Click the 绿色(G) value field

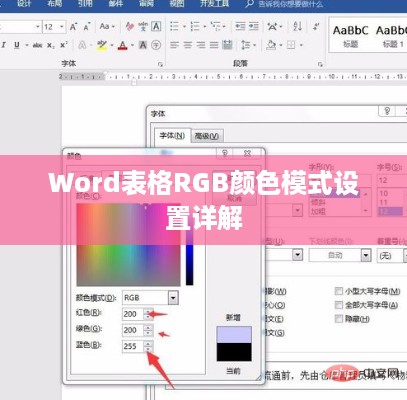pyautogui.click(x=133, y=330)
